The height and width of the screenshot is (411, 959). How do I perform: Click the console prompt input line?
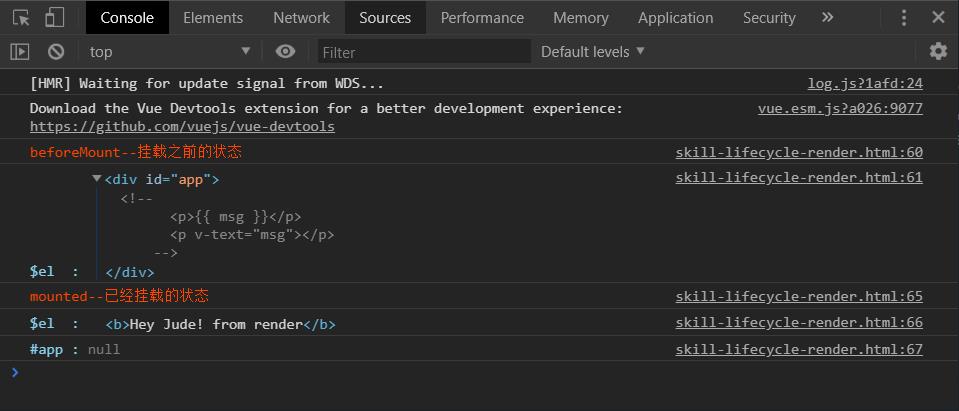coord(480,373)
